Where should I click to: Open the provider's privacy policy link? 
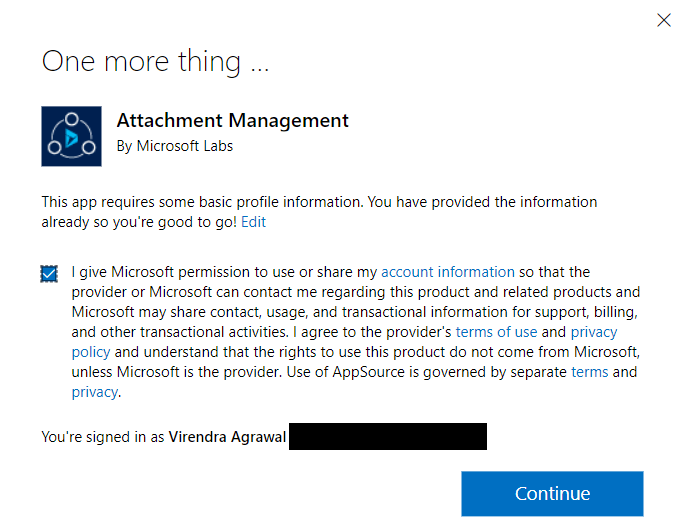594,332
